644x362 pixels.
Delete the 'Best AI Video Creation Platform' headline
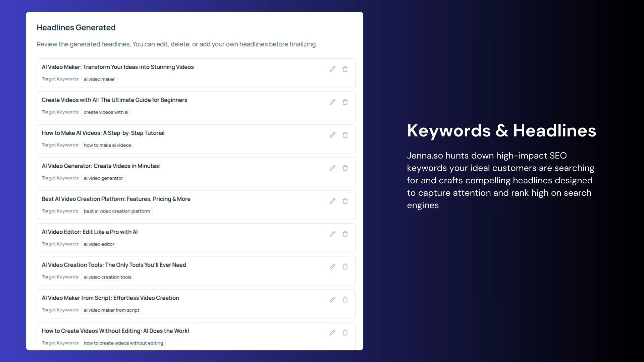[345, 201]
